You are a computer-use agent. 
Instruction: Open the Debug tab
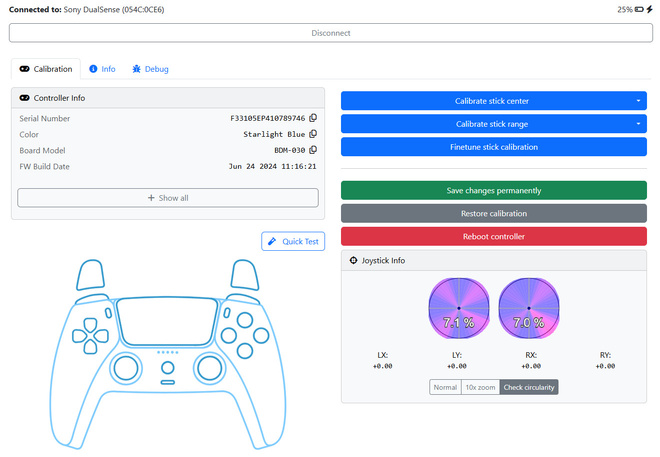[150, 69]
